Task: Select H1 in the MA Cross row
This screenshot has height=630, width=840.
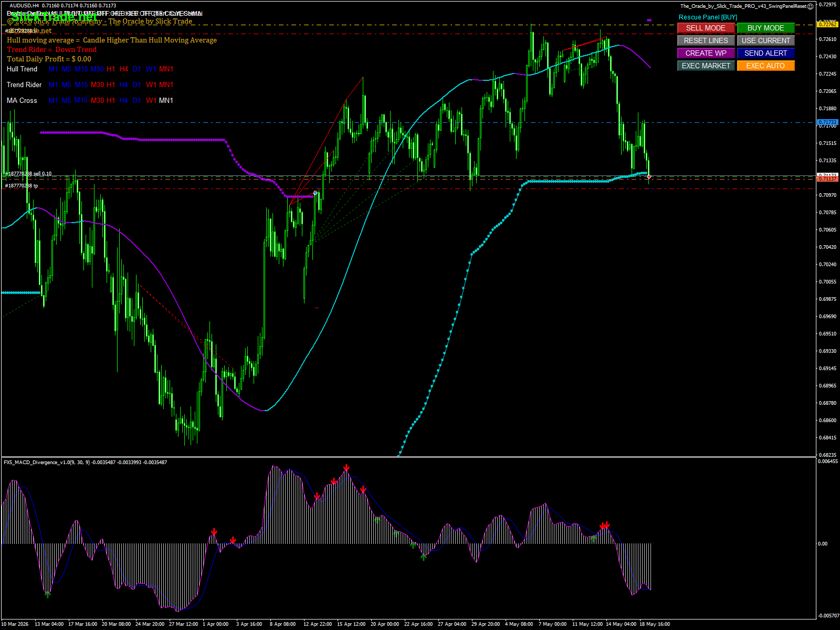Action: [111, 100]
